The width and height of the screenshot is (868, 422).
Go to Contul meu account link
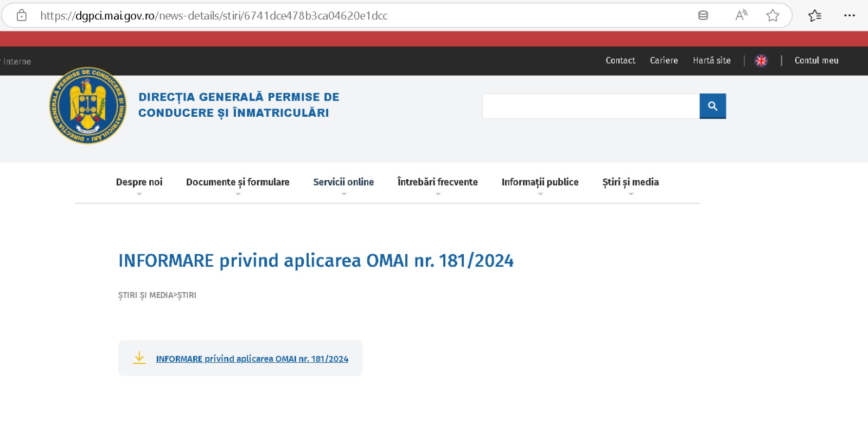click(816, 61)
